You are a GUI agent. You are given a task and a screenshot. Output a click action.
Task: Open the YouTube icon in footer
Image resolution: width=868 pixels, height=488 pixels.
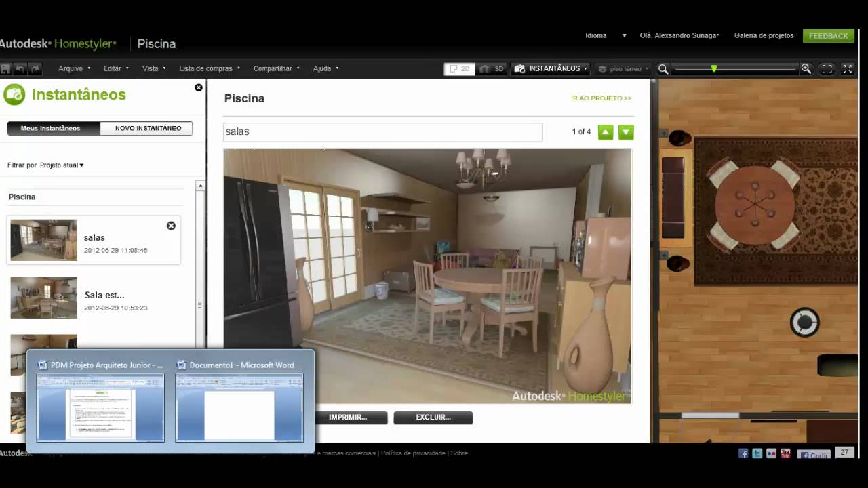(786, 453)
